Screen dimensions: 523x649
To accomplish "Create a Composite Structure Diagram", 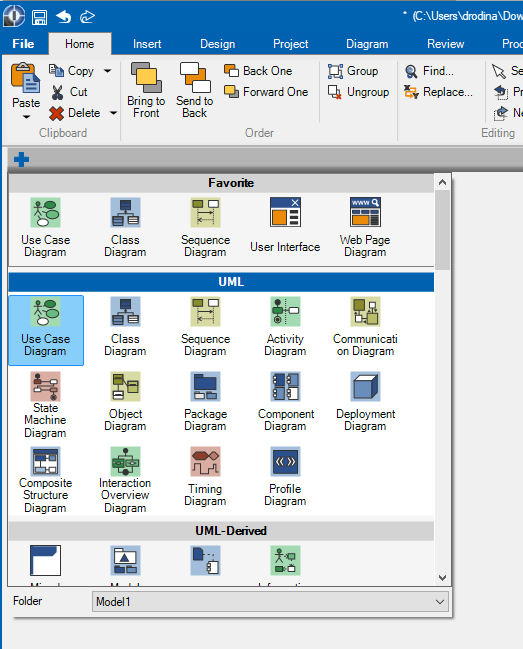I will [46, 480].
